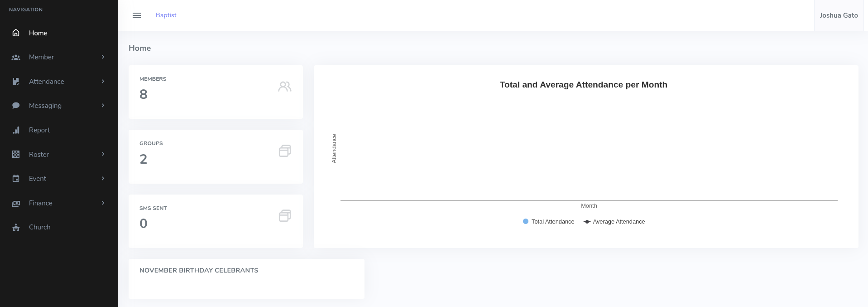This screenshot has width=868, height=307.
Task: Toggle Average Attendance series in chart legend
Action: pyautogui.click(x=614, y=222)
